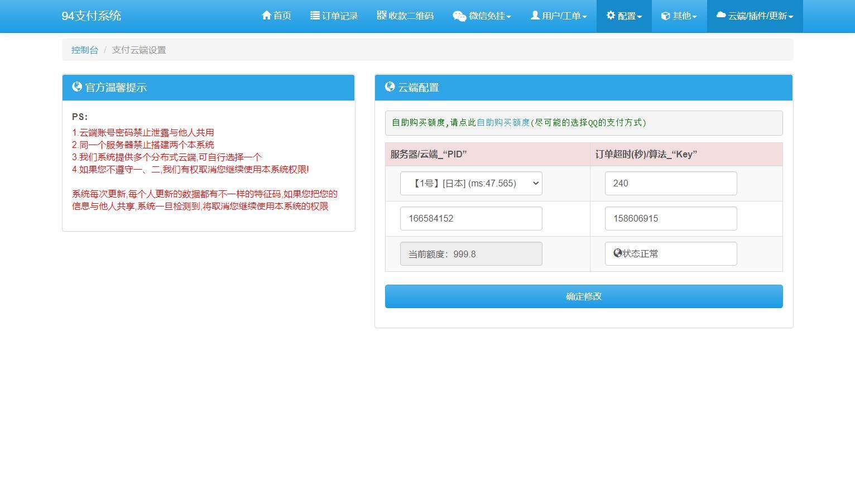
Task: Open 控制台 from the breadcrumb
Action: click(x=84, y=50)
